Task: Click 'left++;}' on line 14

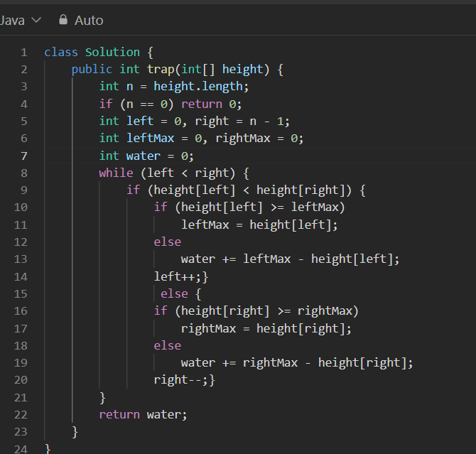Action: point(181,276)
